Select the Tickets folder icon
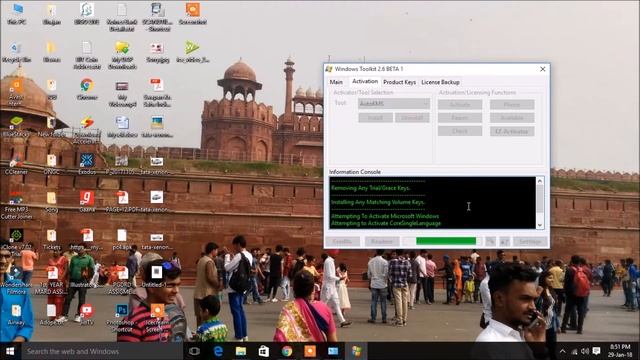The width and height of the screenshot is (640, 360). point(51,239)
